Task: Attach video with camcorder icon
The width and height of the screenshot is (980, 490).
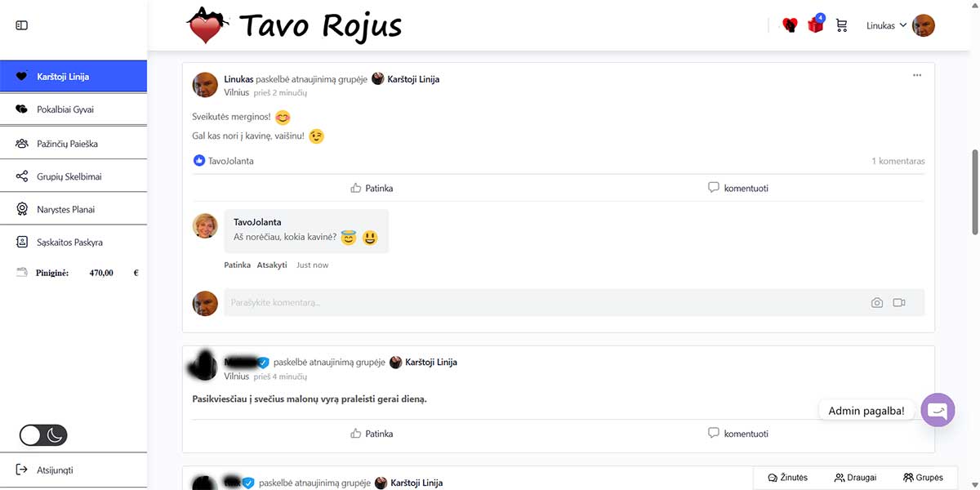Action: [x=899, y=303]
